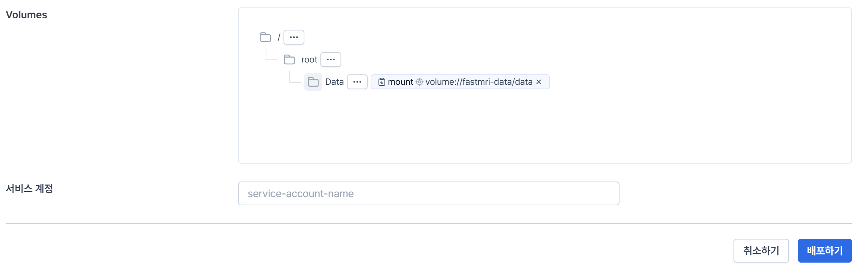Open the three-dot menu for Data folder
Viewport: 868px width, 273px height.
point(357,82)
